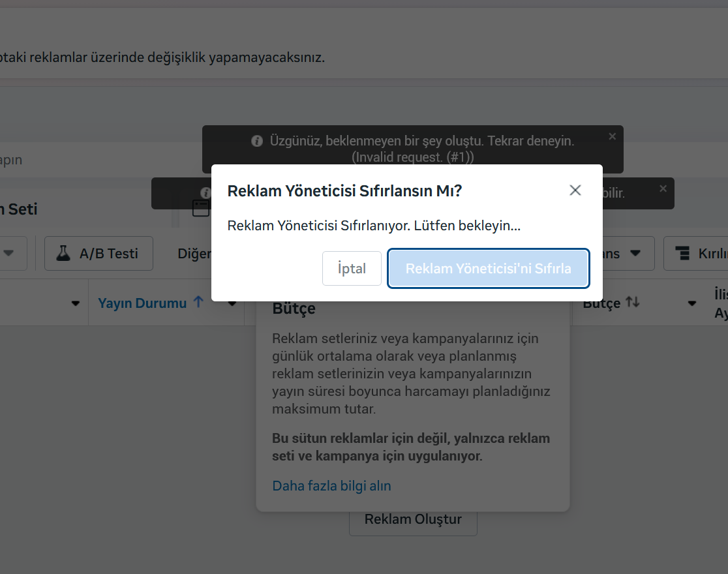728x574 pixels.
Task: Open the Bütçe column dropdown arrow
Action: click(691, 304)
